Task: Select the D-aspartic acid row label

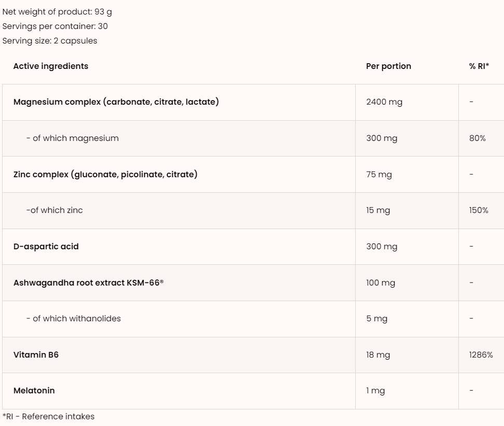Action: [46, 246]
